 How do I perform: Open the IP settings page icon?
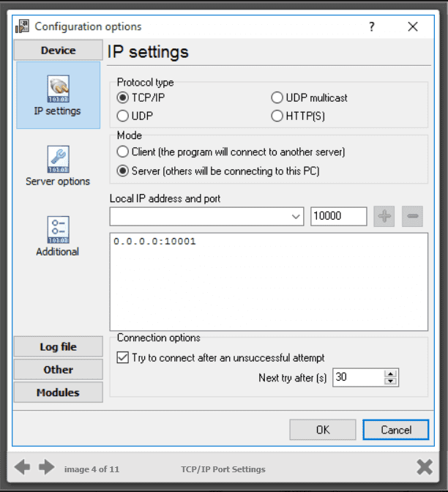click(x=58, y=89)
